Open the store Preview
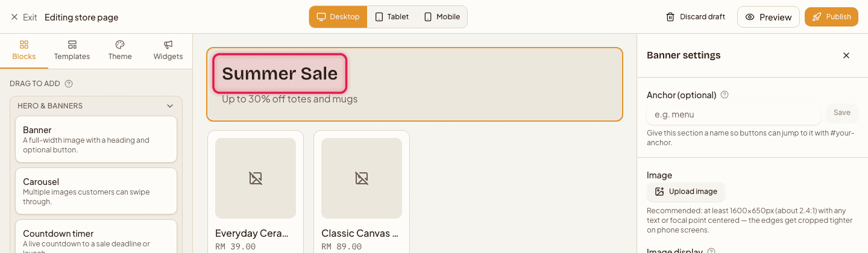 point(768,17)
